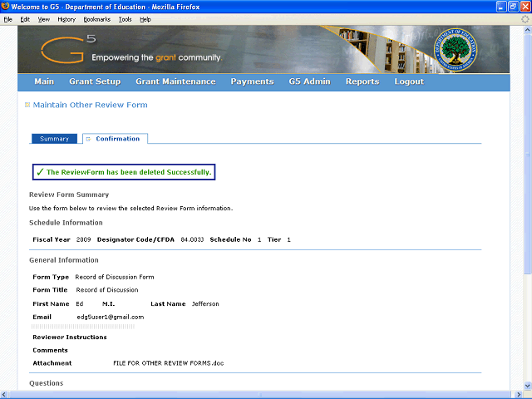Click fiscal year value 2009
Viewport: 532px width, 399px height.
[x=83, y=239]
